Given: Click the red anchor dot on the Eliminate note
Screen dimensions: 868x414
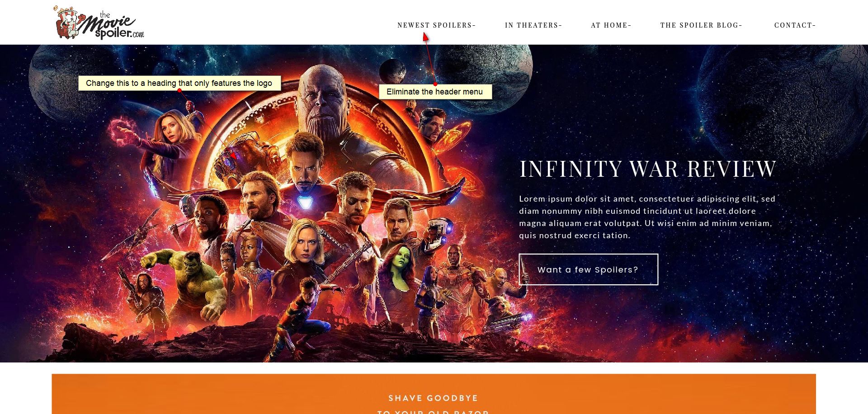Looking at the screenshot, I should click(435, 84).
